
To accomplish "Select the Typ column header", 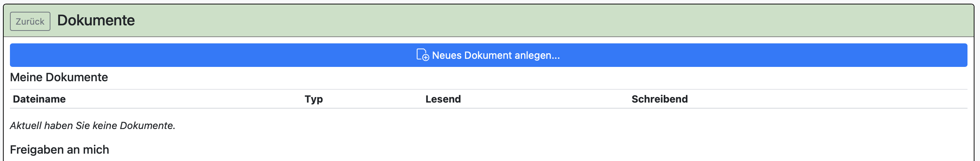I will tap(314, 99).
